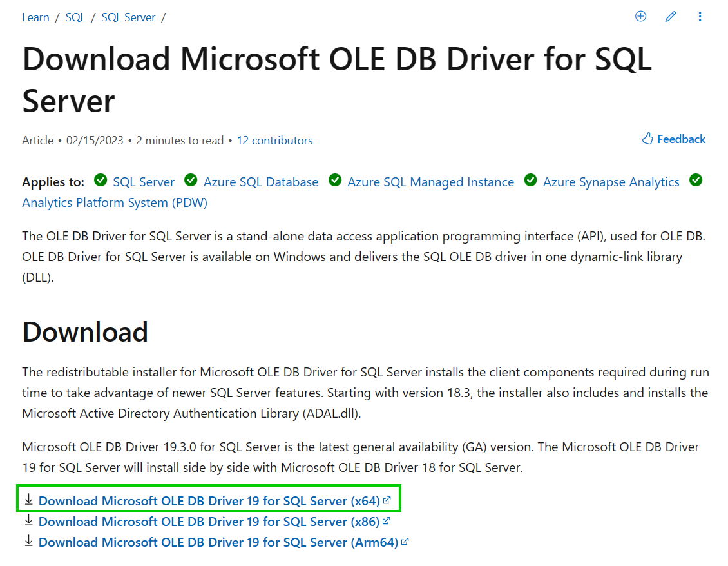
Task: Click the Feedback thumbs-up link
Action: [674, 139]
